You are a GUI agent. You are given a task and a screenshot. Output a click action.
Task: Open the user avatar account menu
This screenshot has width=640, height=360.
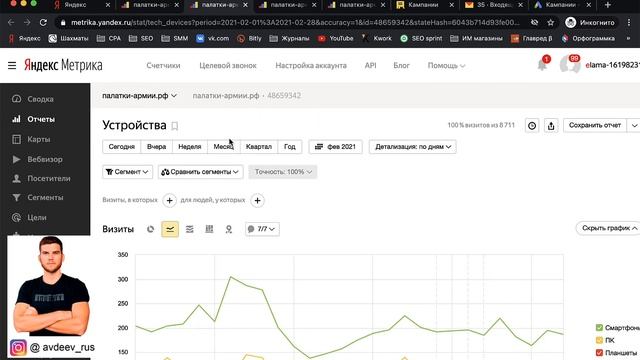(x=570, y=65)
